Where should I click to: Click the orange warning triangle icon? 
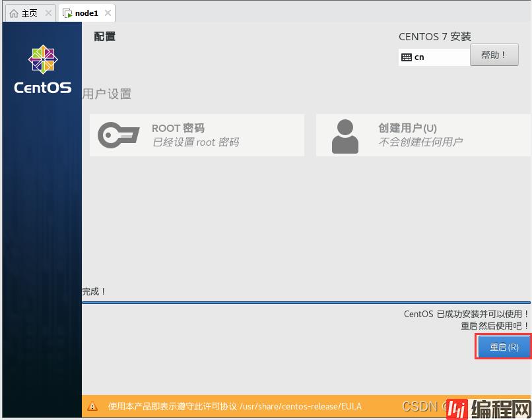click(x=93, y=406)
